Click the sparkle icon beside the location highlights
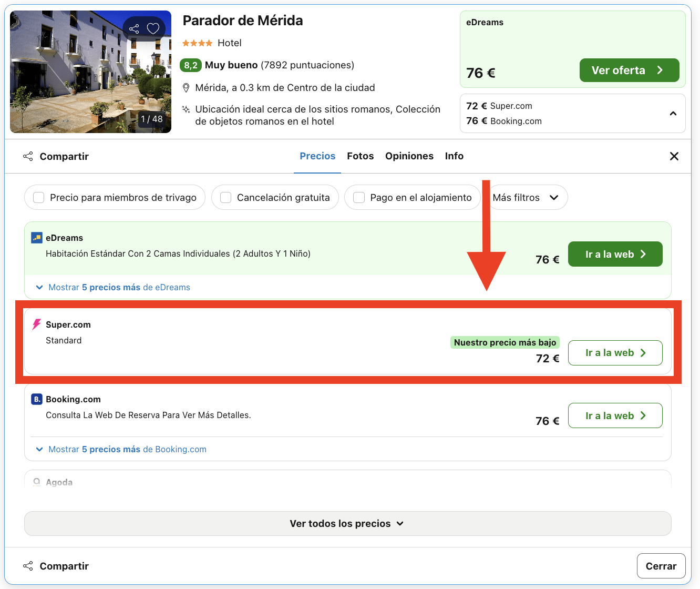Viewport: 700px width, 589px height. (x=186, y=110)
